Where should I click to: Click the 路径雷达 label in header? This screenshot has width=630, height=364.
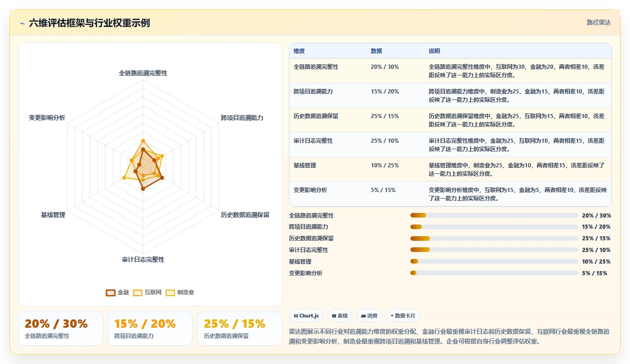598,22
